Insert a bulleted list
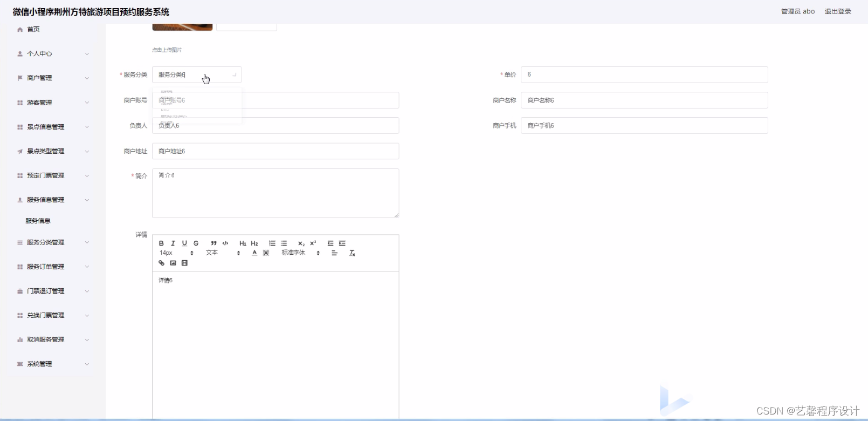The width and height of the screenshot is (868, 421). [284, 243]
